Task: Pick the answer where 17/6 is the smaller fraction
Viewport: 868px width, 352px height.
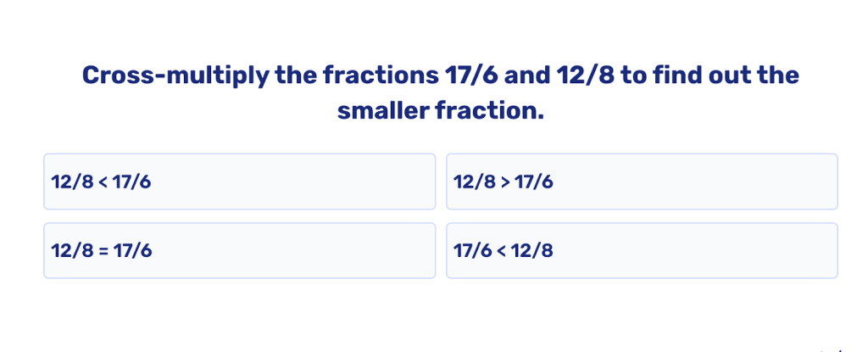Action: point(642,250)
